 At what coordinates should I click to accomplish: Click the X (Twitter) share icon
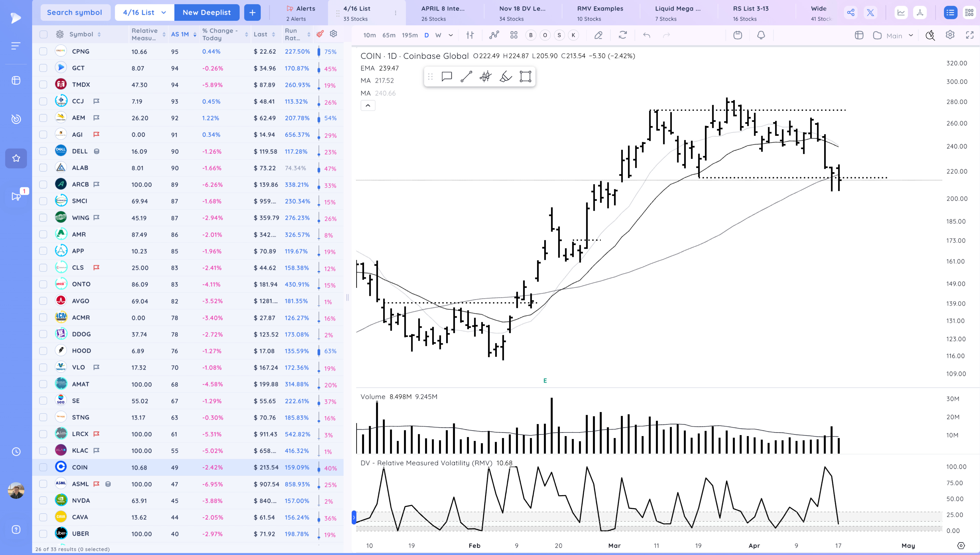coord(870,13)
